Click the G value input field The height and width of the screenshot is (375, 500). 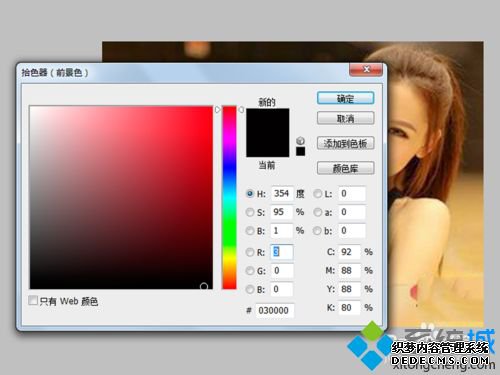point(282,271)
